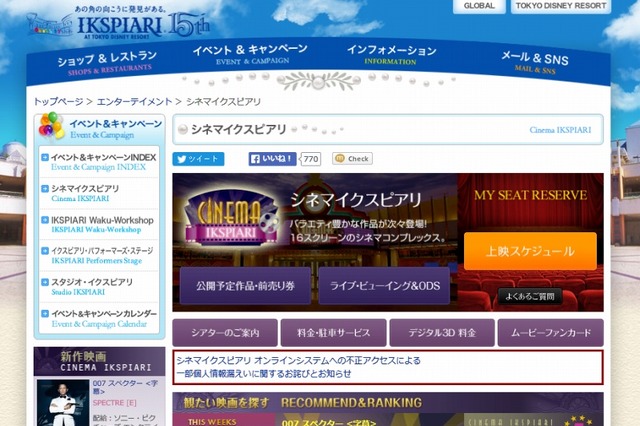
Task: Click arrow icon beside IKSPIARI Waku-Workshop
Action: coord(45,220)
